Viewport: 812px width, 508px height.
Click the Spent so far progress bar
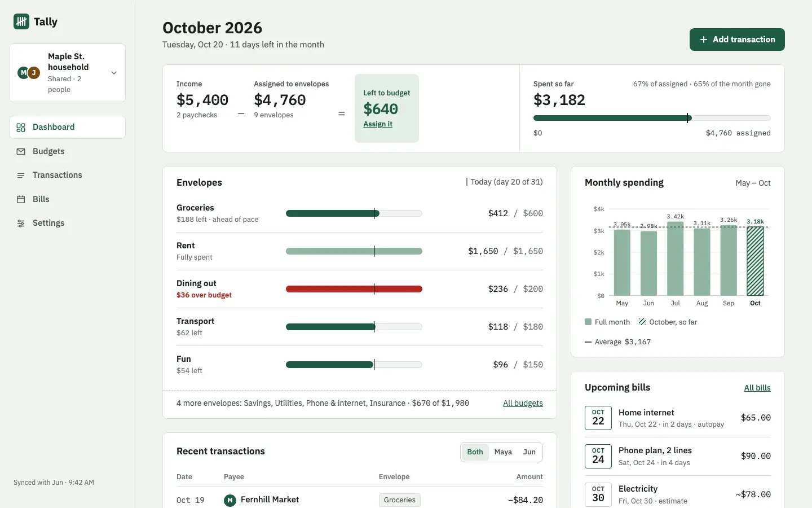[652, 118]
